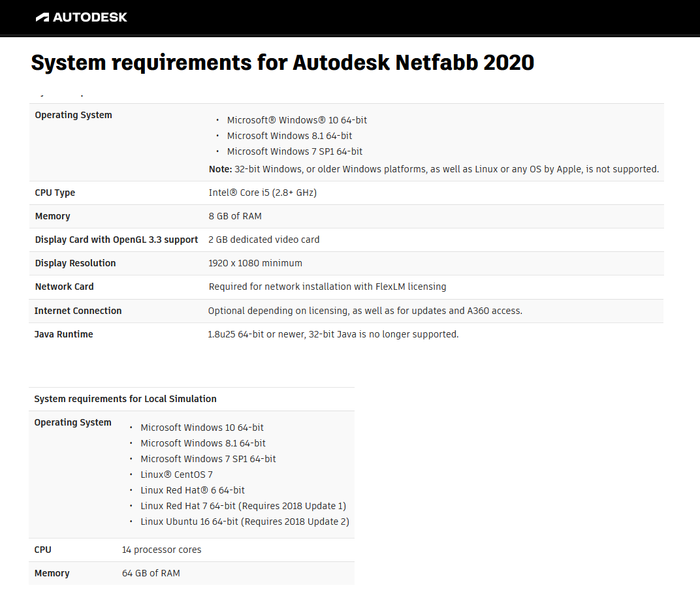This screenshot has height=609, width=700.
Task: Click '14 processor cores' value
Action: coord(161,550)
